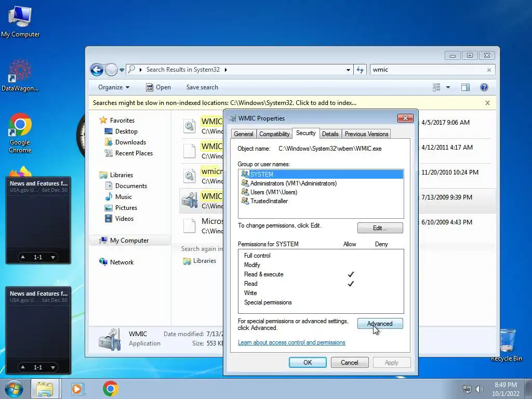The height and width of the screenshot is (399, 532).
Task: Switch to the Compatibility tab
Action: (x=274, y=134)
